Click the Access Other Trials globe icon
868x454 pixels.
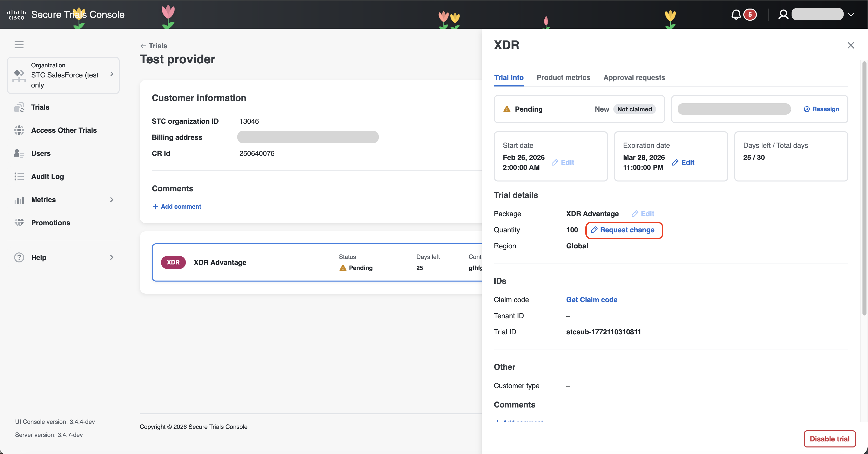(19, 130)
